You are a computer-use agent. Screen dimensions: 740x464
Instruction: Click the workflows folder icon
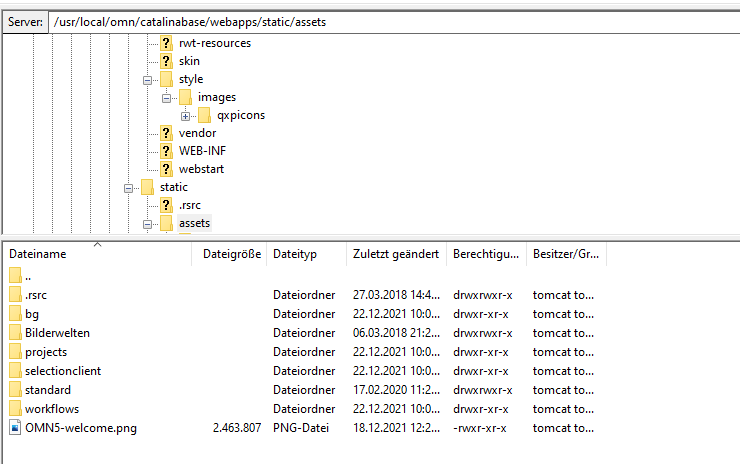point(15,408)
